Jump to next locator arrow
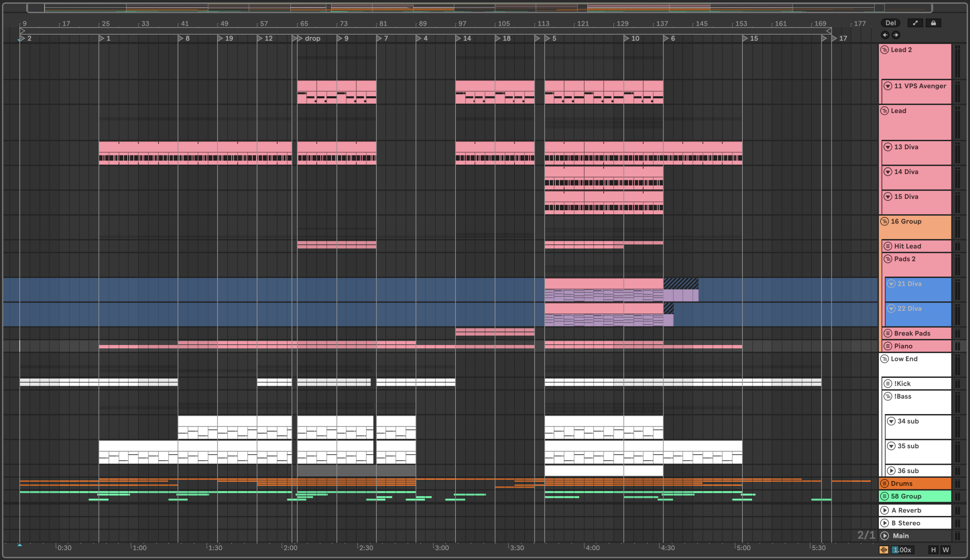The height and width of the screenshot is (560, 970). coord(896,35)
